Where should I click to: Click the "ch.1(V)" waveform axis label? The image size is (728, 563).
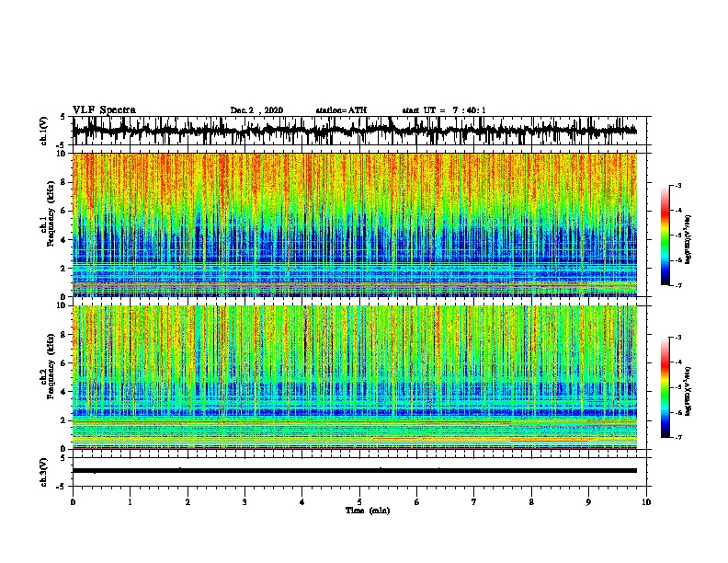43,131
